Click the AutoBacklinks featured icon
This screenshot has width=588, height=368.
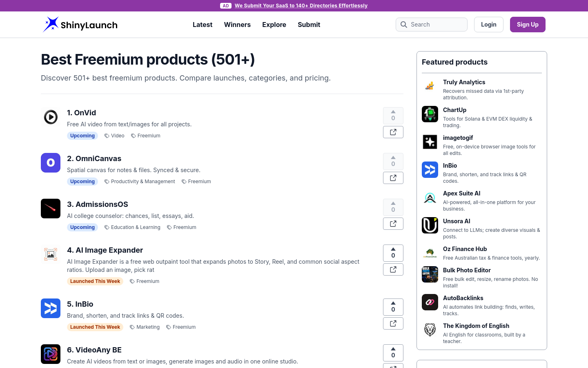click(430, 302)
